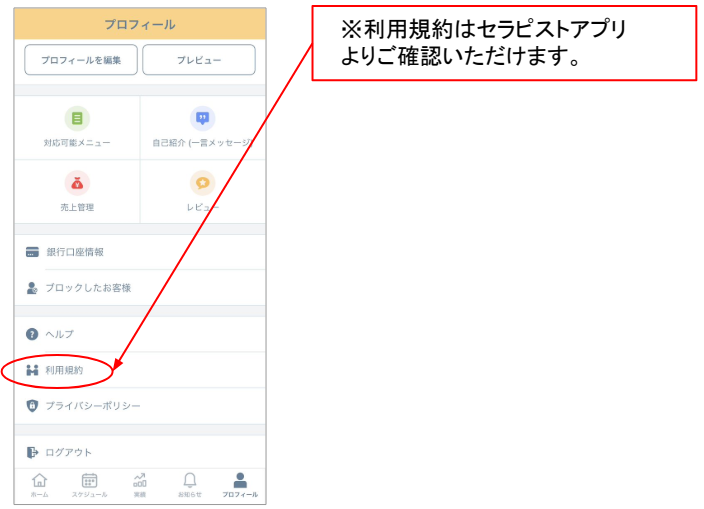
Task: Switch to the ホーム tab
Action: (39, 485)
